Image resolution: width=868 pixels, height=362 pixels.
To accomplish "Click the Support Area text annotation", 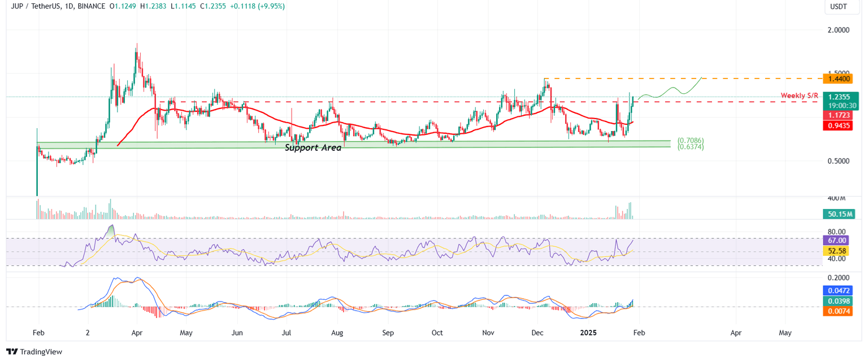I will (x=313, y=147).
